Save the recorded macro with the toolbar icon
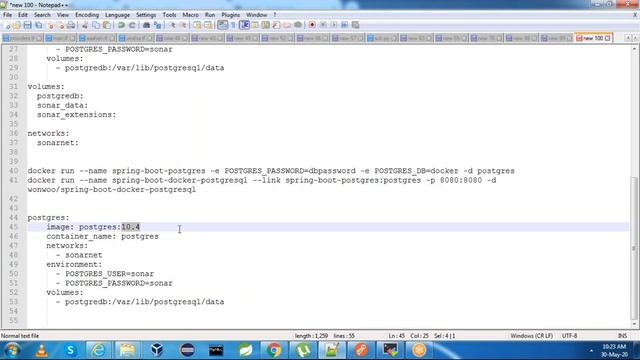Viewport: 640px width, 360px height. (x=356, y=25)
